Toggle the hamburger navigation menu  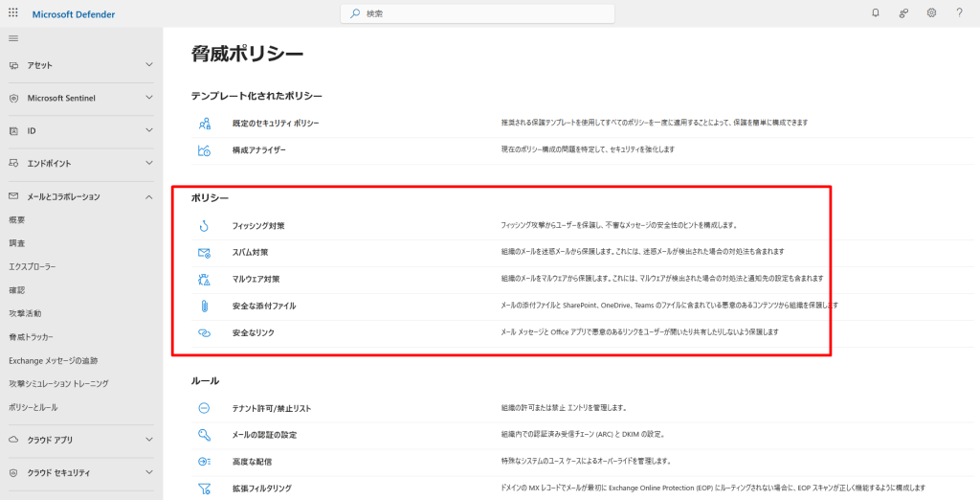pos(13,37)
